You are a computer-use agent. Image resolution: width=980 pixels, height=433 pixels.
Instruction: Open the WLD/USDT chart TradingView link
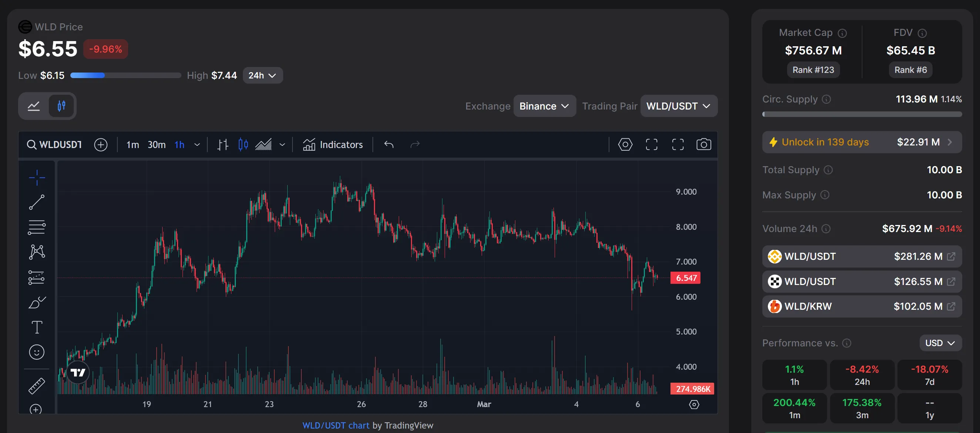pos(335,425)
